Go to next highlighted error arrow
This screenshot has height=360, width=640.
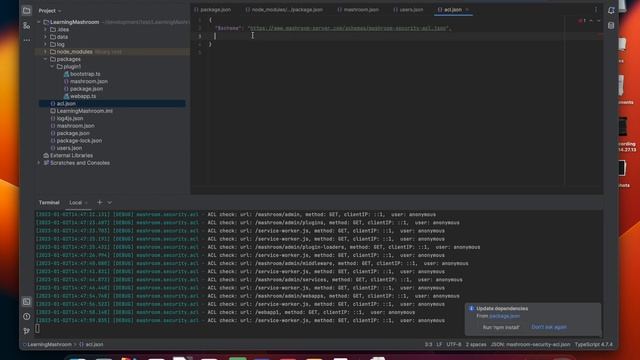pyautogui.click(x=598, y=20)
